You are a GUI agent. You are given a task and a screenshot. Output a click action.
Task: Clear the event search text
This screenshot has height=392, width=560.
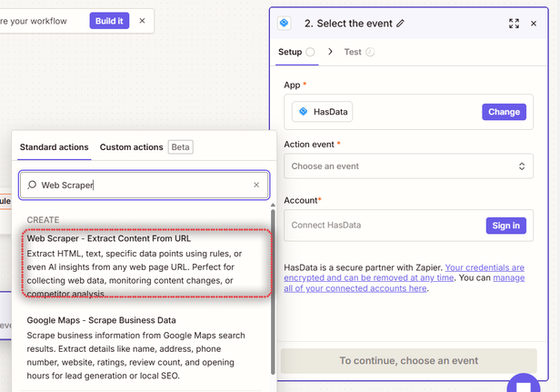tap(256, 185)
